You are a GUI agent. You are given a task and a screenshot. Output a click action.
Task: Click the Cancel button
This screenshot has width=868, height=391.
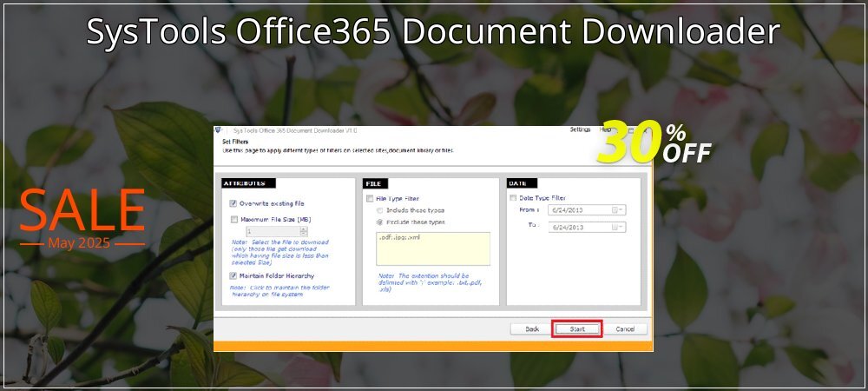[625, 329]
